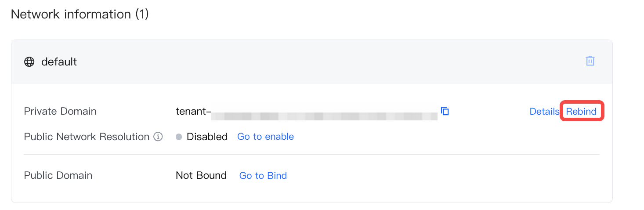Click the default card grey header bar
The height and width of the screenshot is (210, 644).
pyautogui.click(x=308, y=62)
